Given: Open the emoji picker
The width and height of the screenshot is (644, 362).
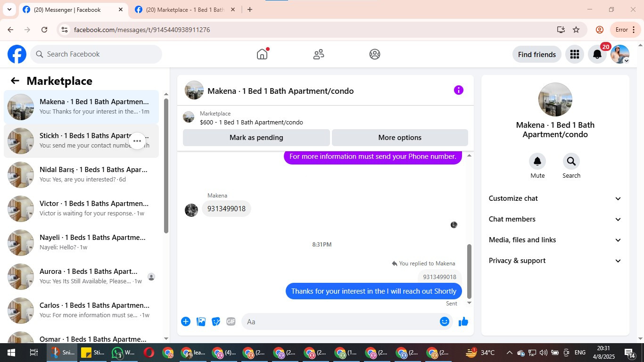Looking at the screenshot, I should [445, 321].
